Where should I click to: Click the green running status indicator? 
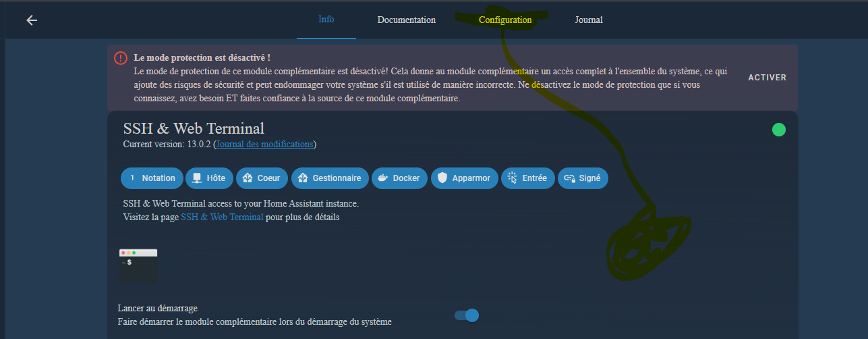pyautogui.click(x=779, y=130)
